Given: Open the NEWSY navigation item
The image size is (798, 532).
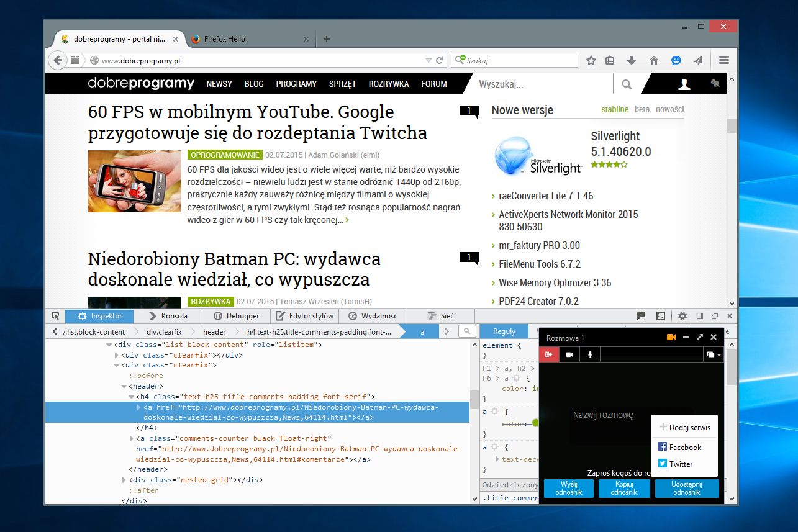Looking at the screenshot, I should 219,84.
